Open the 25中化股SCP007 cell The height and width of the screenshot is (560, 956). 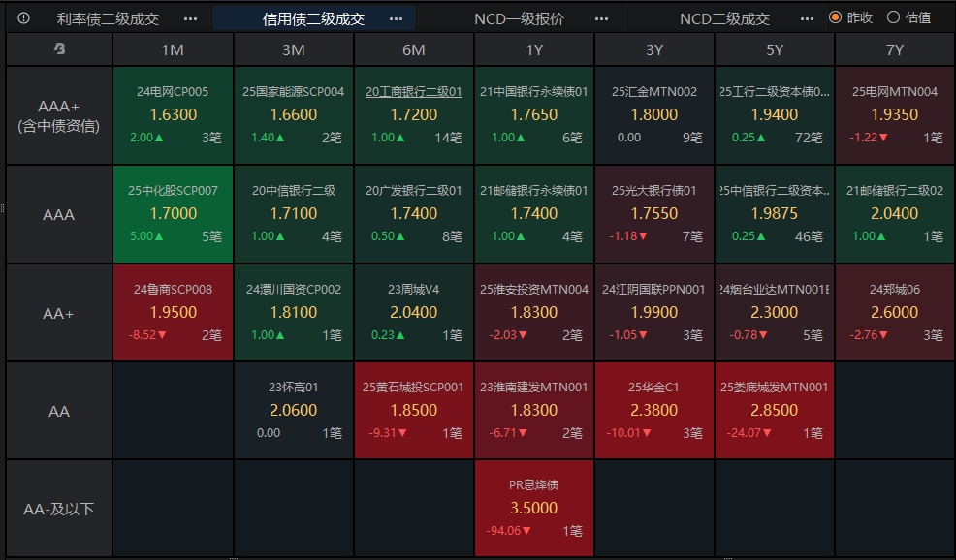click(173, 214)
